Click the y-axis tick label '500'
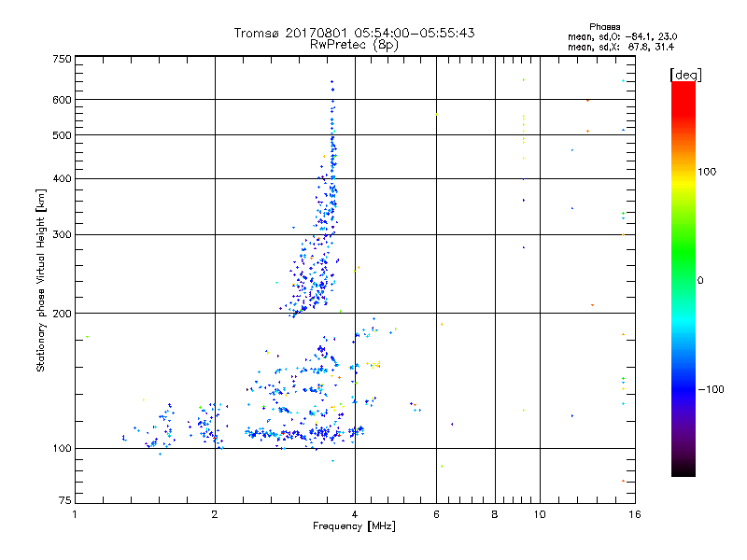Screen dimensions: 747x560 [62, 135]
